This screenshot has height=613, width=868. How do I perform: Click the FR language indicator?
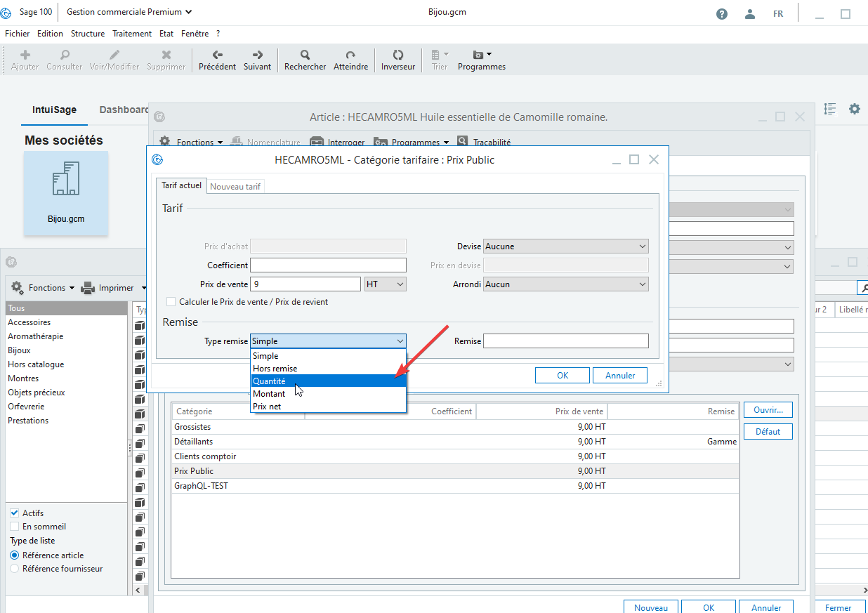tap(778, 13)
